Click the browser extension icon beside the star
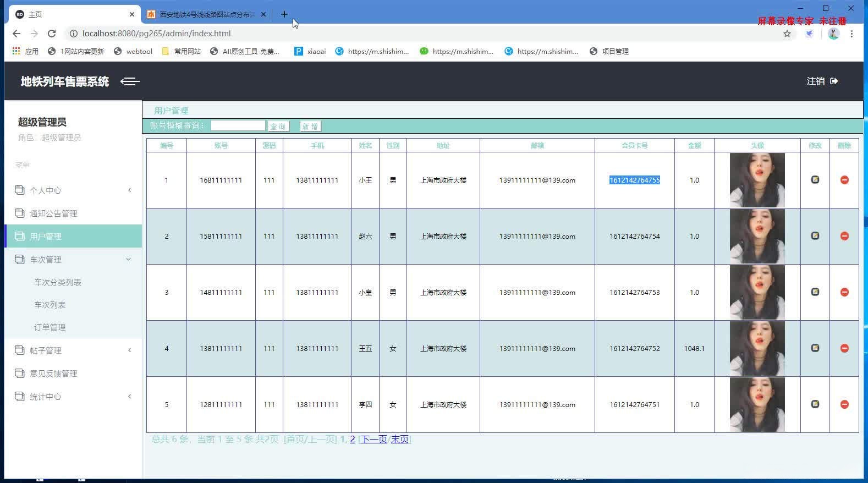 pyautogui.click(x=810, y=34)
